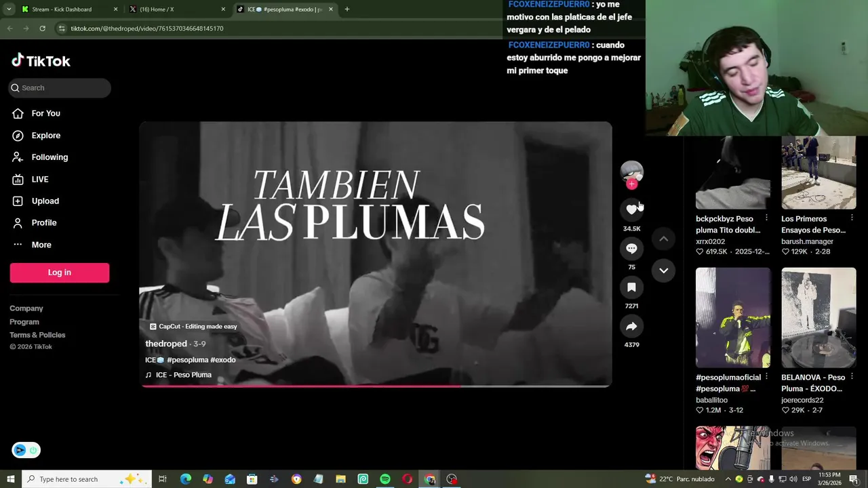The image size is (868, 488).
Task: Click the baballitoo author name
Action: point(711,400)
